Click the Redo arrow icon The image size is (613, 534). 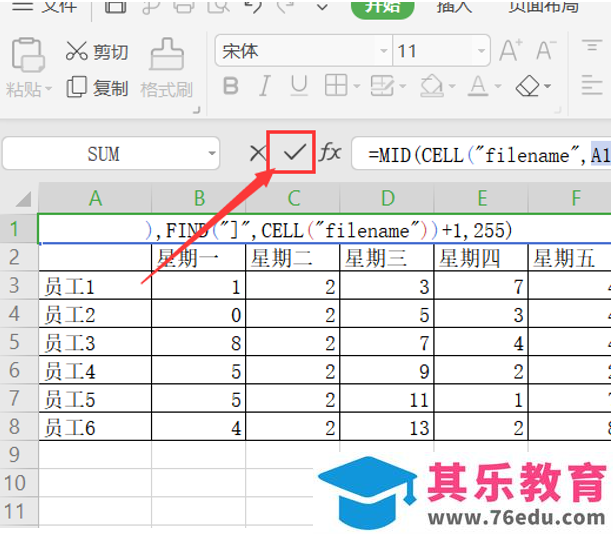click(x=286, y=7)
